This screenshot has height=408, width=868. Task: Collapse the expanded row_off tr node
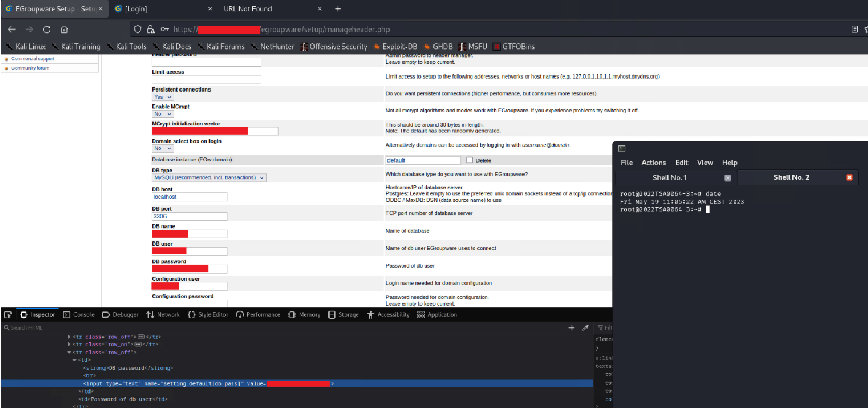pyautogui.click(x=69, y=352)
